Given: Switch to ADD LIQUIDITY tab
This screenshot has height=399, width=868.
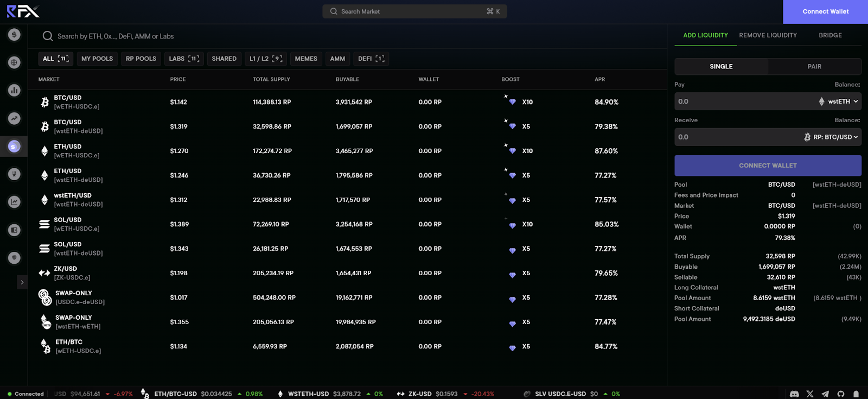Looking at the screenshot, I should tap(705, 35).
